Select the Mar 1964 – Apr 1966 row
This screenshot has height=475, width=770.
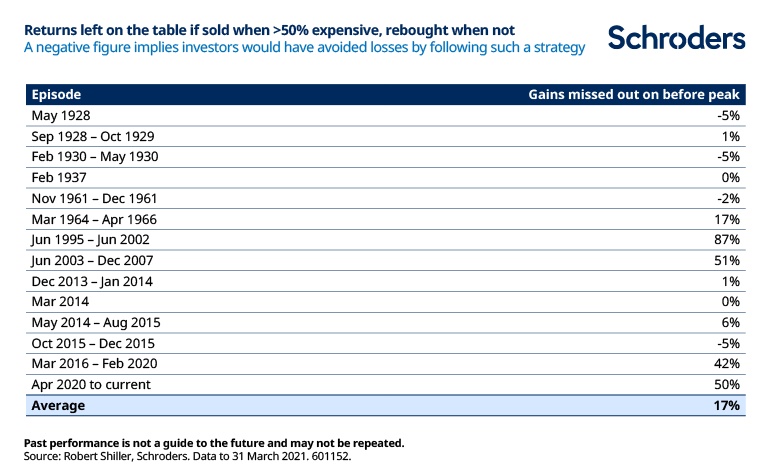click(94, 219)
